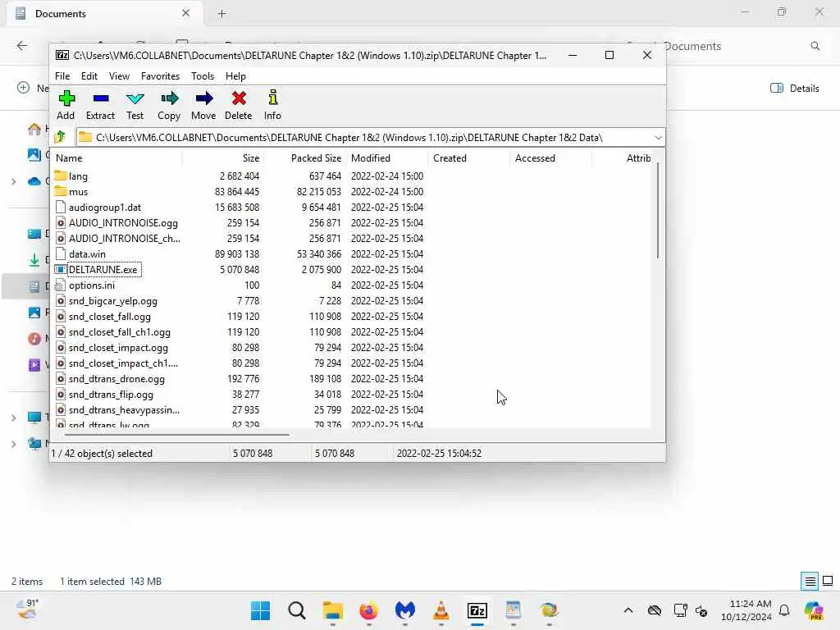This screenshot has width=840, height=630.
Task: Sort by Packed Size column
Action: tap(305, 158)
